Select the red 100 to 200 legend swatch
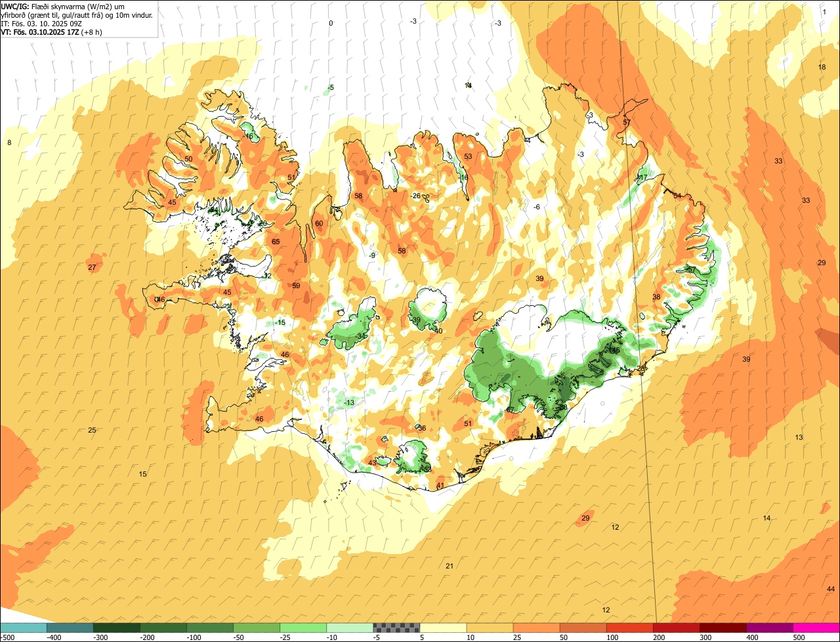 click(629, 628)
